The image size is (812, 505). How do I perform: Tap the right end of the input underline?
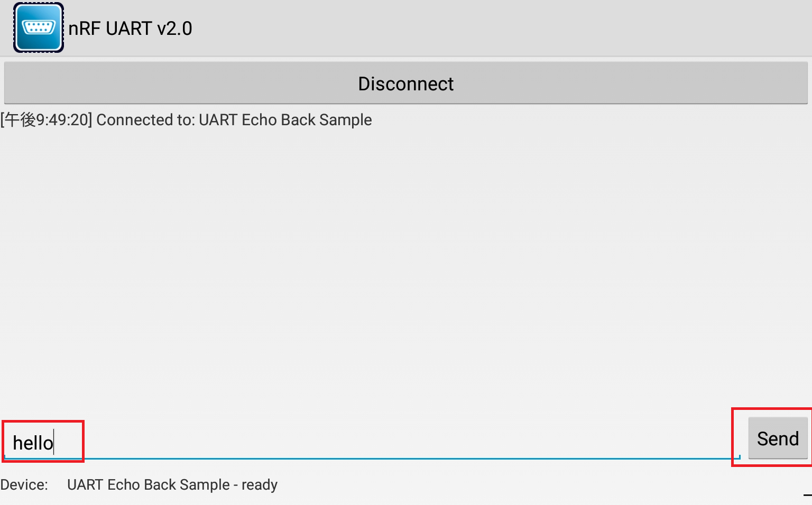coord(737,457)
